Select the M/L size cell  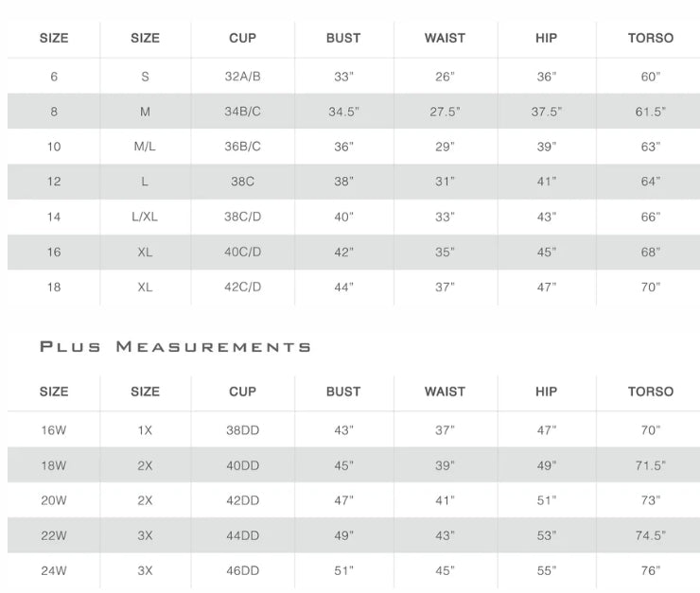point(145,147)
